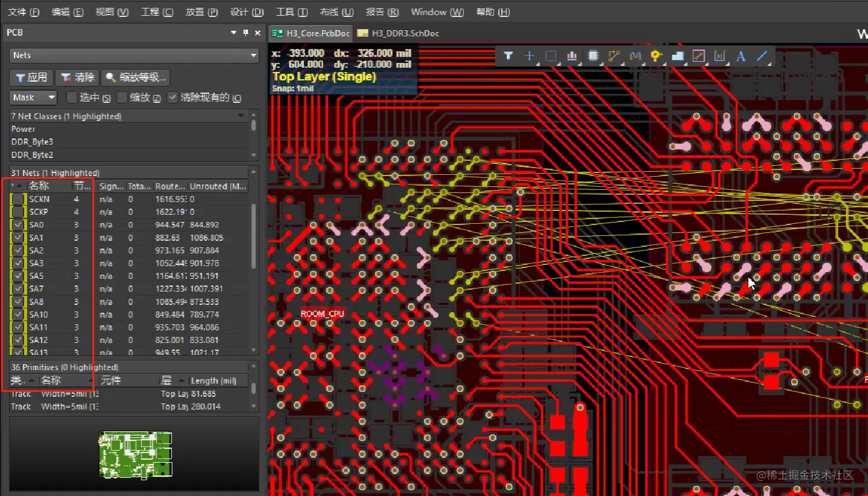This screenshot has width=868, height=496.
Task: Open the 布线 (Route) menu
Action: pyautogui.click(x=336, y=11)
